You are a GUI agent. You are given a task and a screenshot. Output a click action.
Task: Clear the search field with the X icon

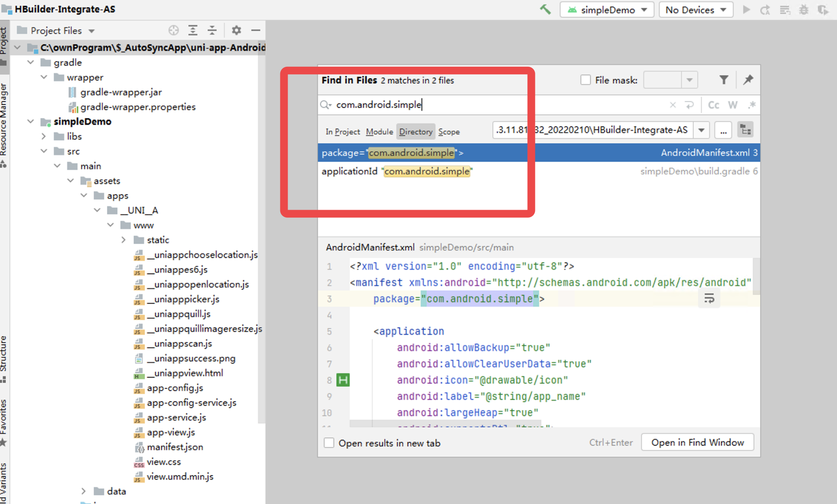(673, 105)
